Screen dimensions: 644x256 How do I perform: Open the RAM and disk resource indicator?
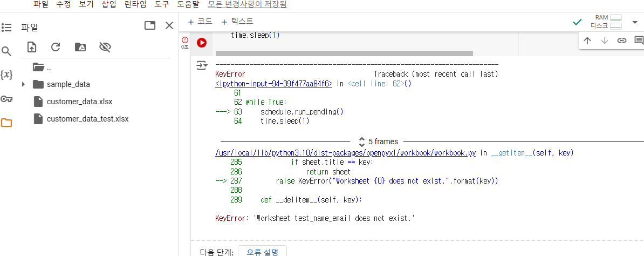click(606, 22)
